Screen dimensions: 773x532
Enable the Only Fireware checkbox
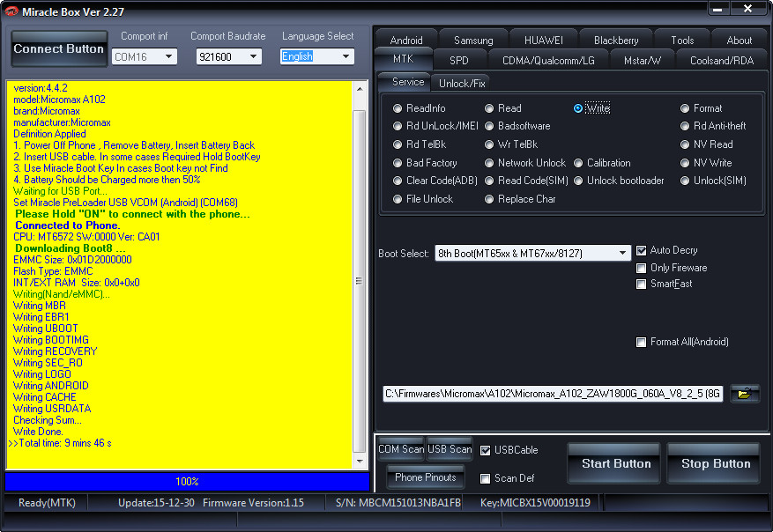click(642, 268)
